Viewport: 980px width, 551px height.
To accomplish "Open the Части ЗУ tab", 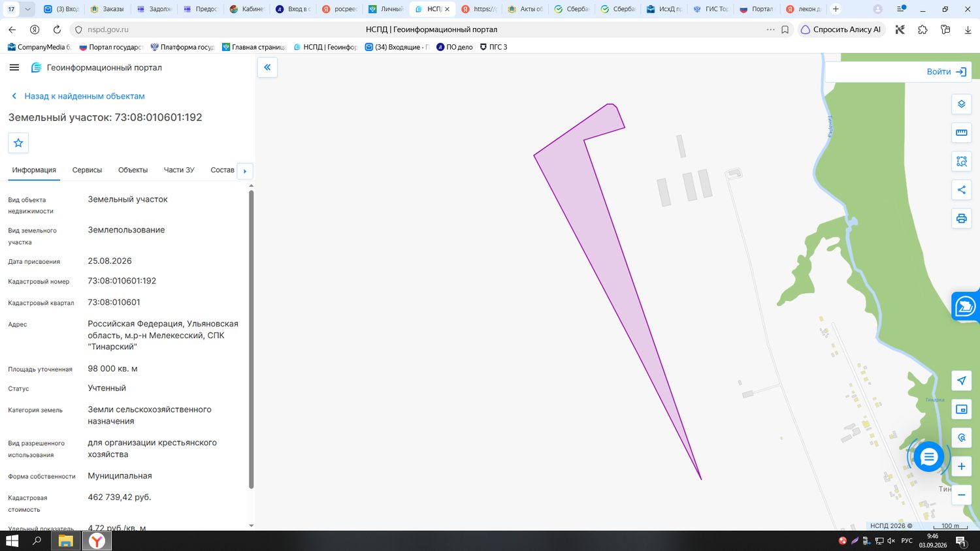I will tap(179, 170).
